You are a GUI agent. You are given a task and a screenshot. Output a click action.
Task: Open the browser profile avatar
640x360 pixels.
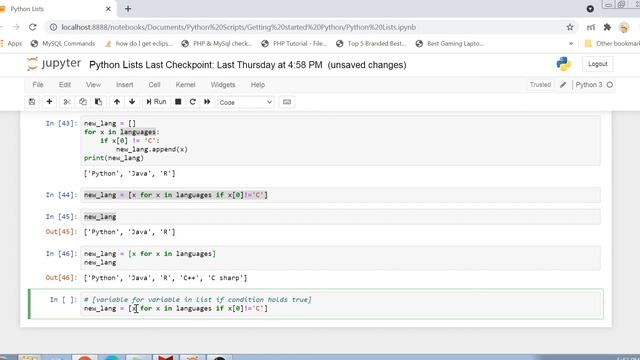pyautogui.click(x=624, y=27)
